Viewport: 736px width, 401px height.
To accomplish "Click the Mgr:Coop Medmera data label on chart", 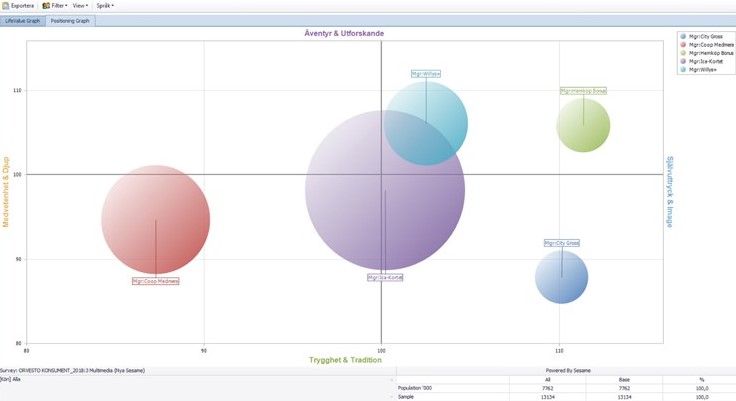I will pos(156,281).
